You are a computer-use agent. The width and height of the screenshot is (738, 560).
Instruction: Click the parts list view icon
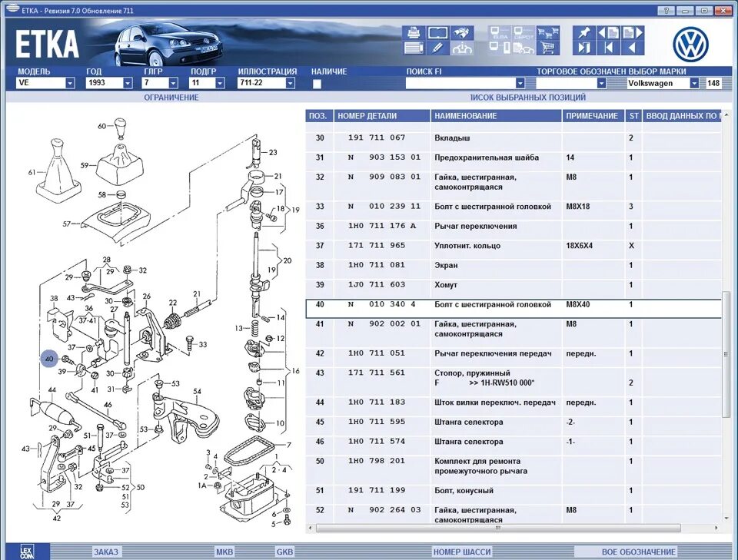(414, 48)
